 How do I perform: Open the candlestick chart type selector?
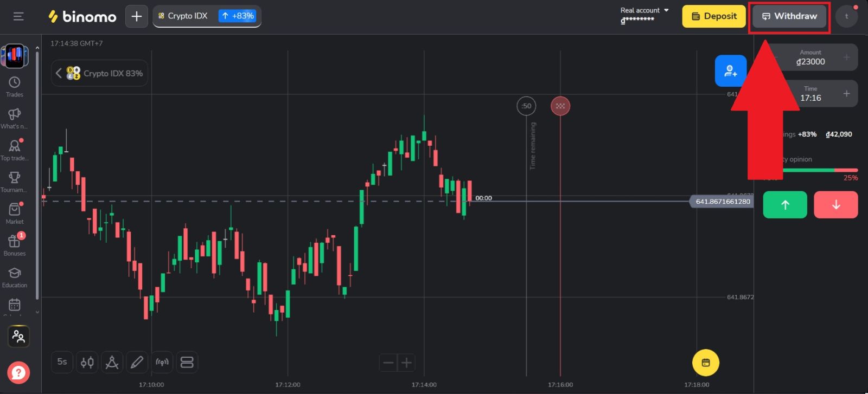(87, 362)
